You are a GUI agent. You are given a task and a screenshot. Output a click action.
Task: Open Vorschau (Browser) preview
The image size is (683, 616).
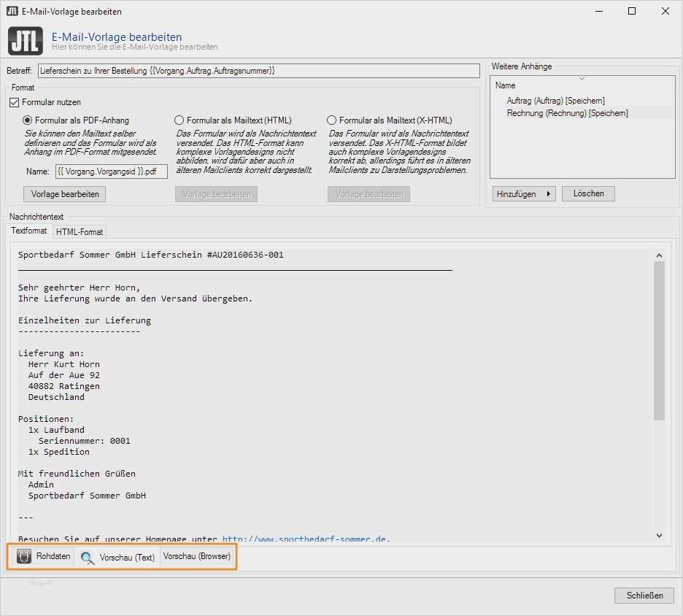pos(197,556)
